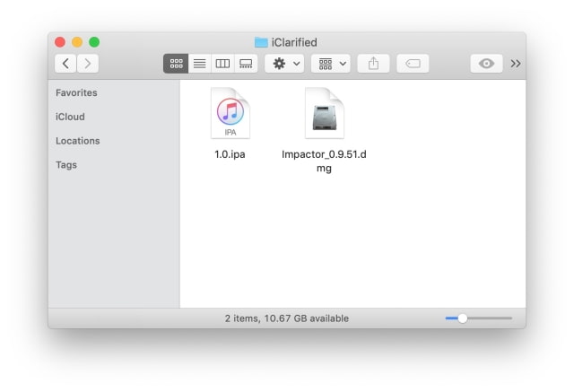Go forward using the right chevron button

(x=88, y=64)
